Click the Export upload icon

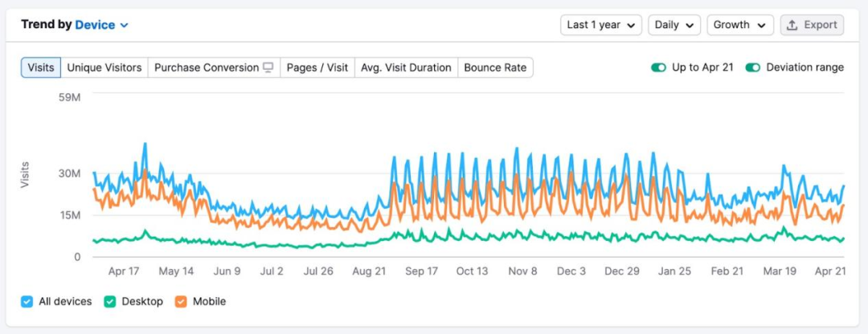click(792, 25)
